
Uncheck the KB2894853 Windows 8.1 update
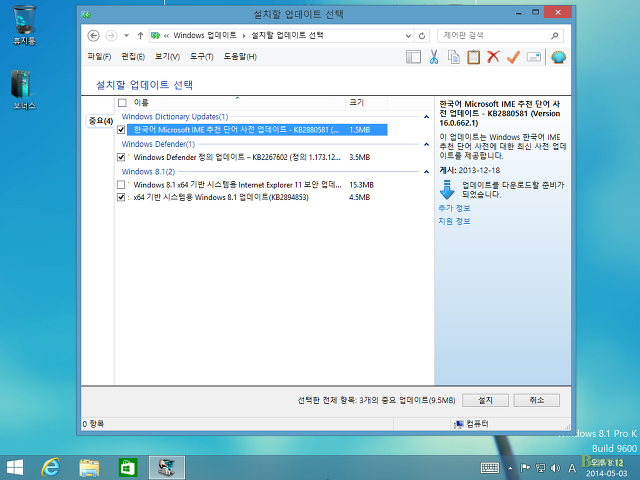click(121, 197)
